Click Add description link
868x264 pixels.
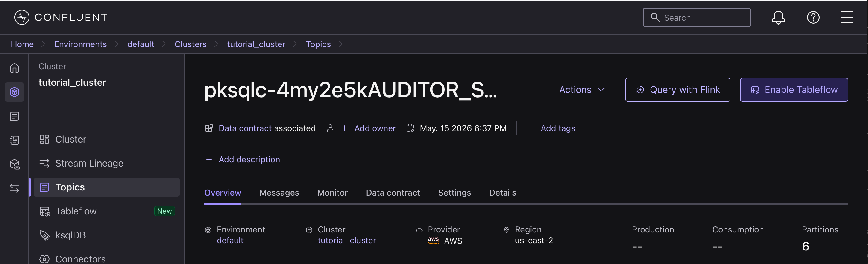tap(249, 159)
